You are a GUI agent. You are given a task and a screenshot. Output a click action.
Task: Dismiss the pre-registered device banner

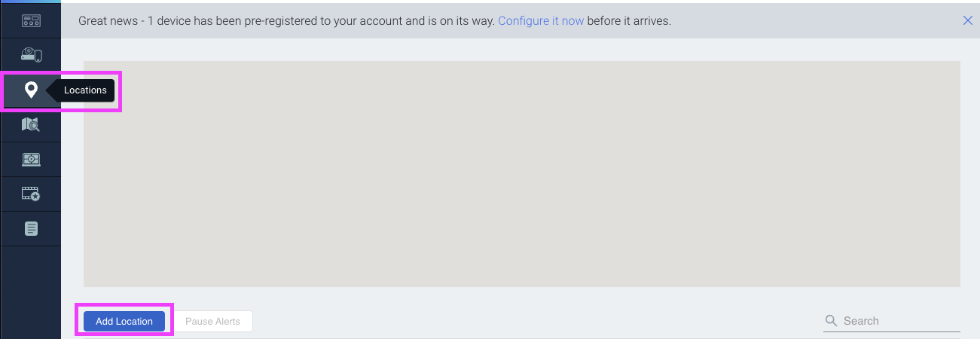pyautogui.click(x=968, y=20)
